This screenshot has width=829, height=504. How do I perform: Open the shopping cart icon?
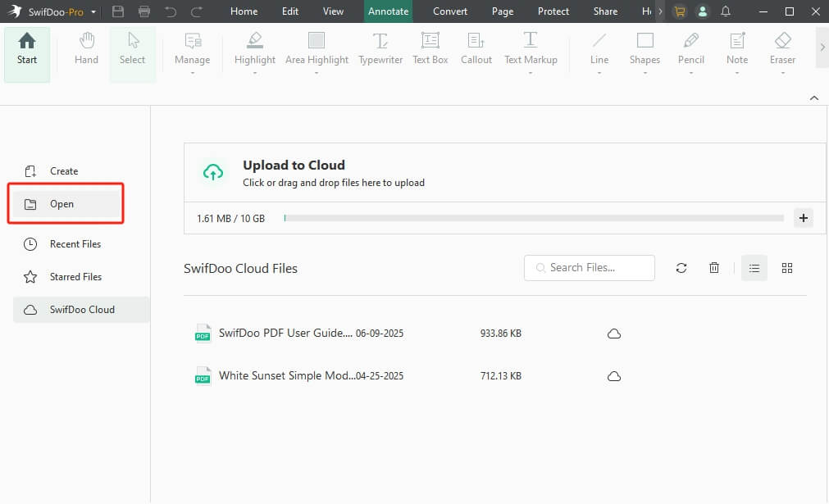pyautogui.click(x=680, y=11)
